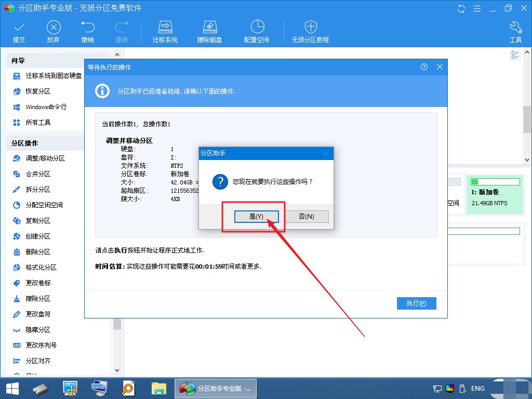532x399 pixels.
Task: Open the 无损分区教程 tutorial
Action: [311, 32]
